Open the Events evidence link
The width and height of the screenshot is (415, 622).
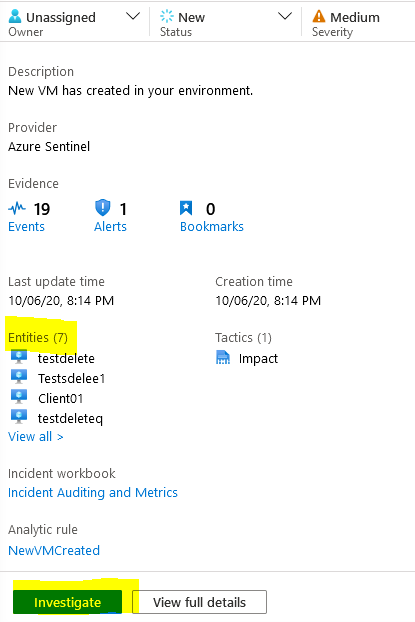27,227
